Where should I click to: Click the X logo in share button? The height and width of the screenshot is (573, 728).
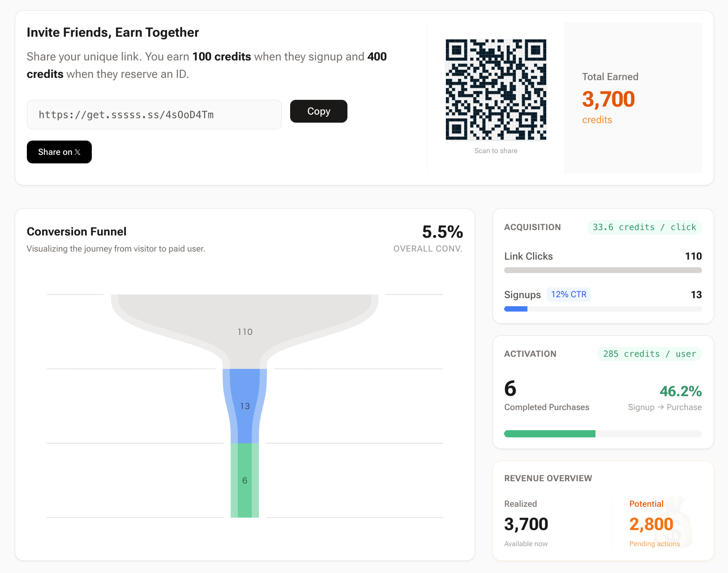pyautogui.click(x=77, y=152)
